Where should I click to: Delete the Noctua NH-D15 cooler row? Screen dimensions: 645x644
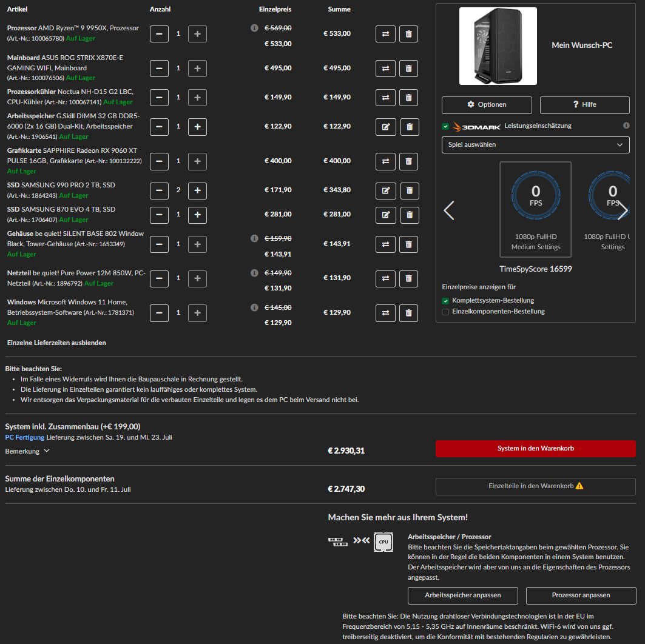point(408,98)
